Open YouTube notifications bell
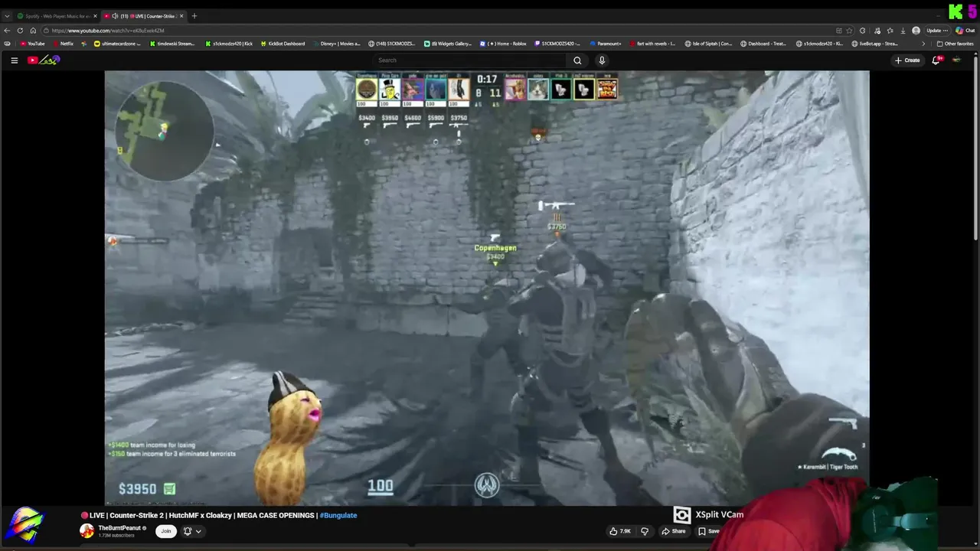 pyautogui.click(x=936, y=60)
